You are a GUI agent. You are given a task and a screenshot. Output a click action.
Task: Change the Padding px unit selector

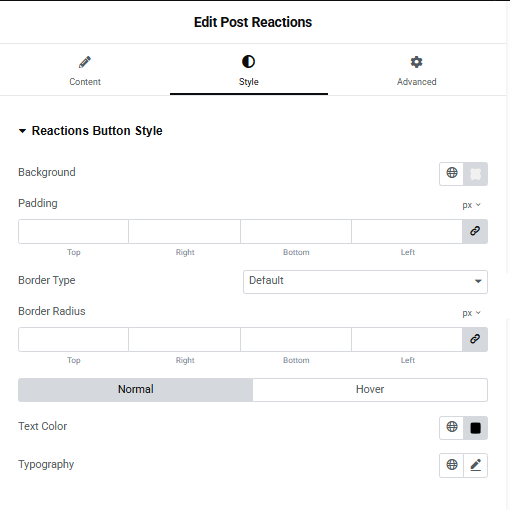(471, 205)
